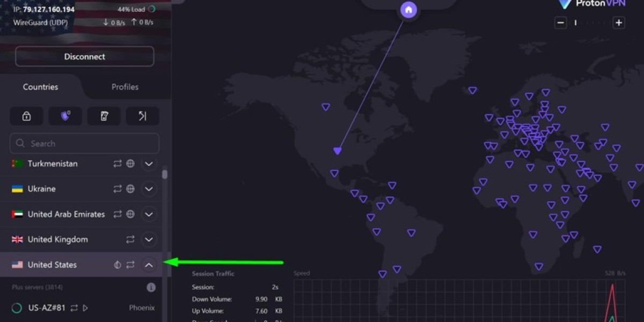Collapse the United States server list
Screen dimensions: 644x322
pyautogui.click(x=149, y=265)
